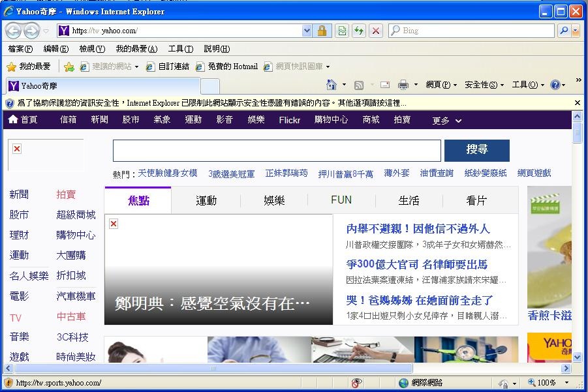The image size is (588, 392).
Task: Open the 網頁(P) command dropdown
Action: [441, 85]
